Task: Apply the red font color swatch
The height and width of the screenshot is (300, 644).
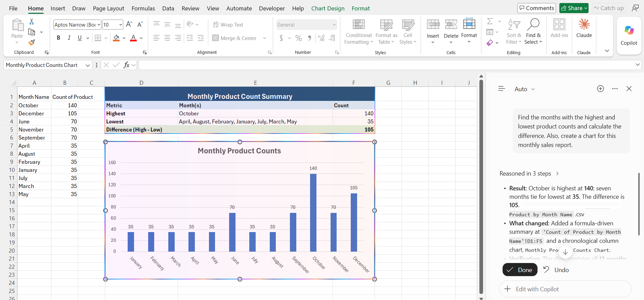Action: [x=133, y=38]
